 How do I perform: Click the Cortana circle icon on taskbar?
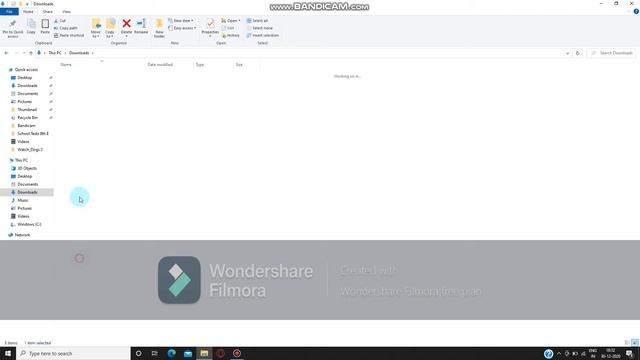click(138, 353)
